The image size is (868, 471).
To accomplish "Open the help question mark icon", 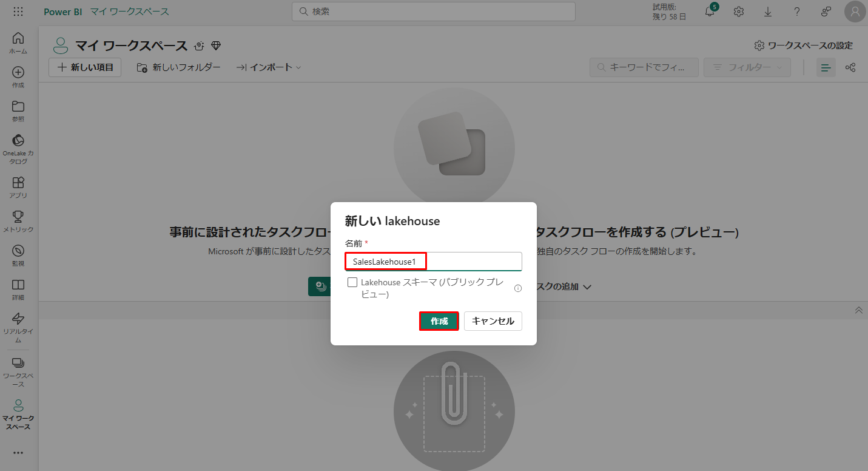I will coord(796,12).
